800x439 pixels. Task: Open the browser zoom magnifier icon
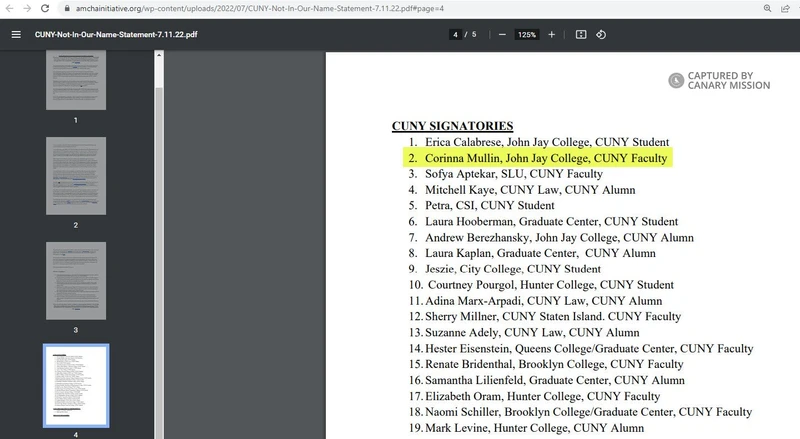coord(767,8)
